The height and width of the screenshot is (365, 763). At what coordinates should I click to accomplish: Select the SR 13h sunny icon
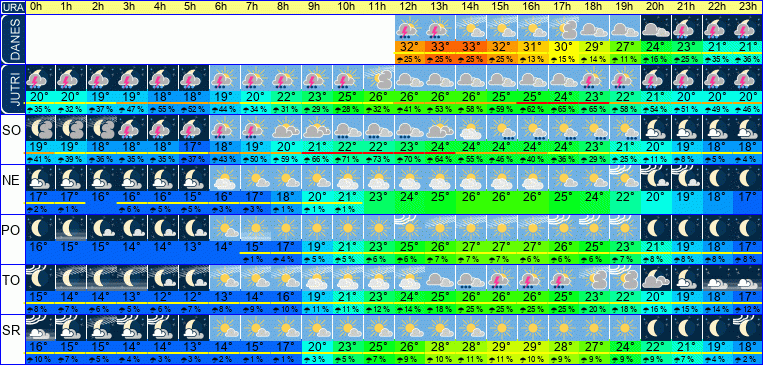pyautogui.click(x=440, y=328)
